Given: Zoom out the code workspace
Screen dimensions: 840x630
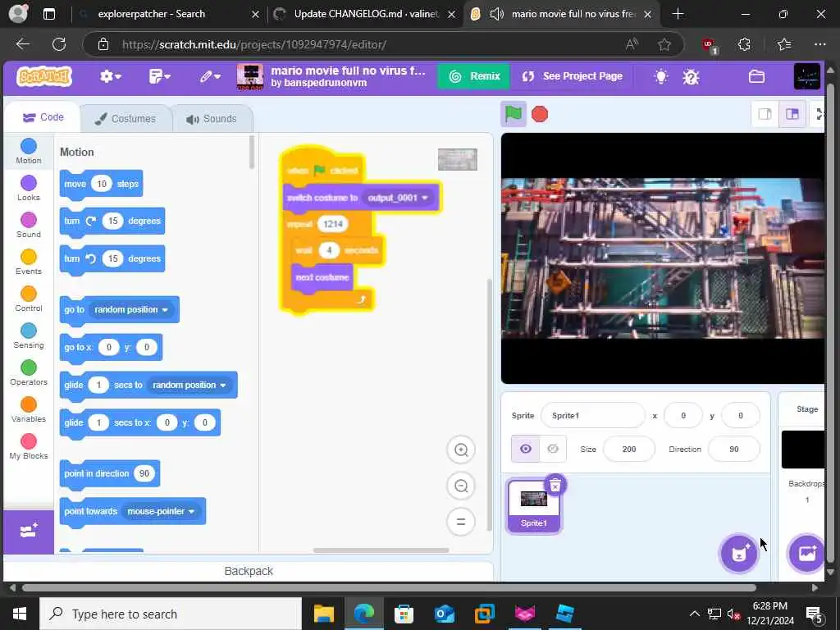Looking at the screenshot, I should 461,486.
